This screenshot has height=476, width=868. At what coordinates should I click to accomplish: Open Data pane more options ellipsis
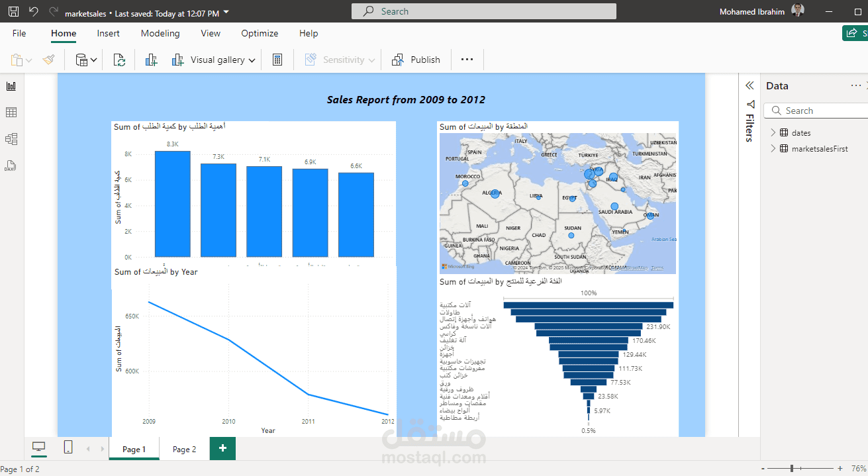[x=856, y=85]
